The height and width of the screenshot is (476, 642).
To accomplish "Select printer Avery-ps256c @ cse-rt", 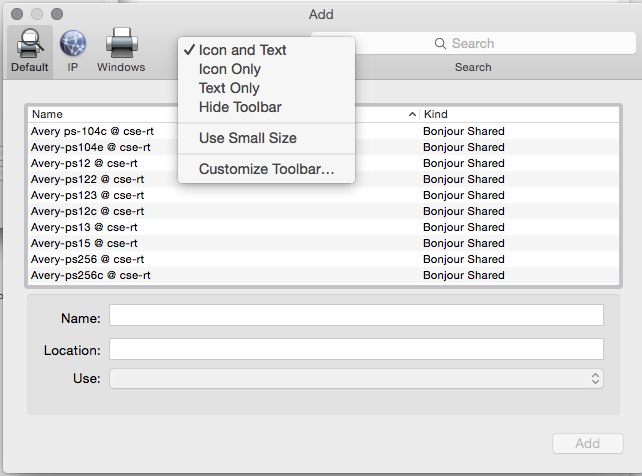I will (x=91, y=275).
